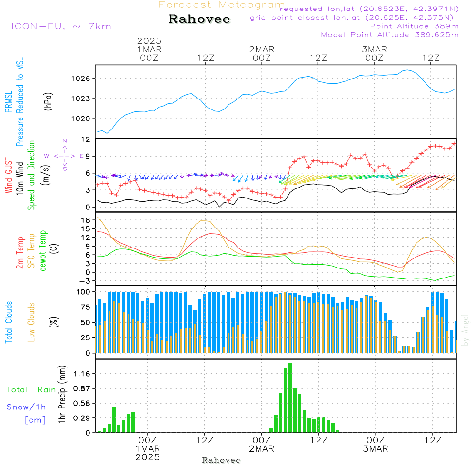Click the green 'Speed and Direction' label

(x=31, y=175)
